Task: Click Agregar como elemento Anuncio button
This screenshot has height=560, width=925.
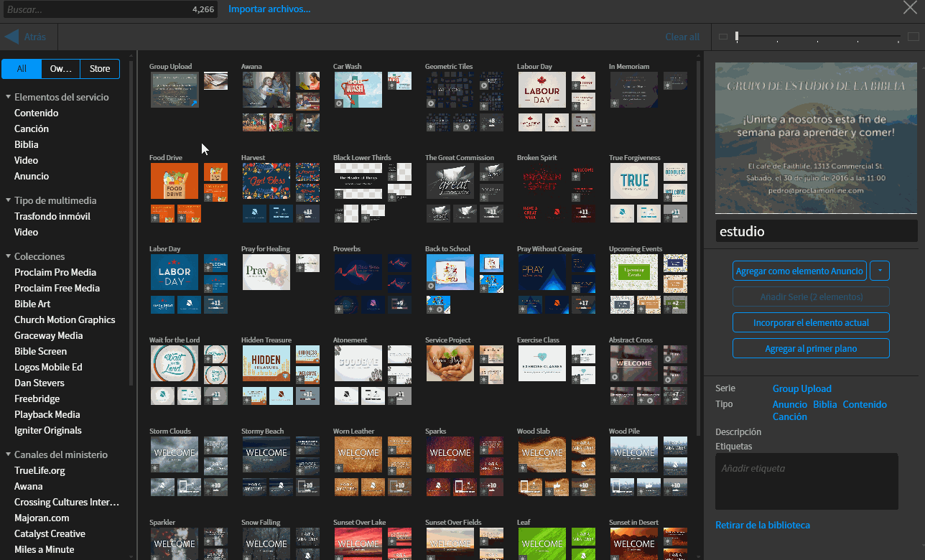Action: (x=799, y=271)
